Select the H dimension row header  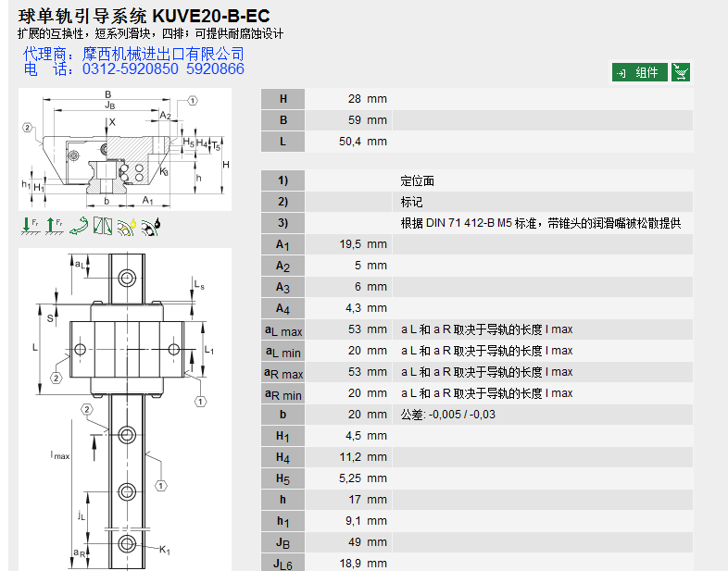click(x=283, y=99)
